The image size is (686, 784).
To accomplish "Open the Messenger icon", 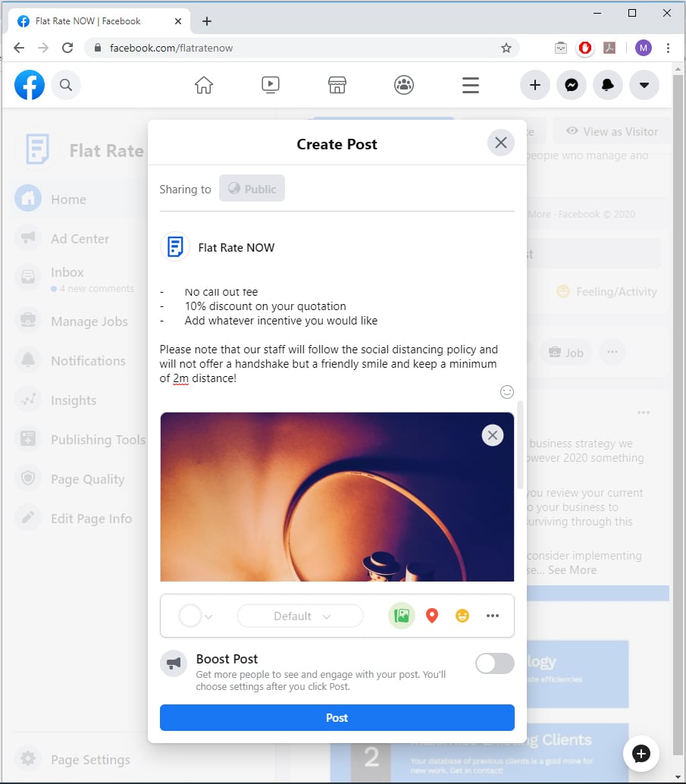I will 572,85.
